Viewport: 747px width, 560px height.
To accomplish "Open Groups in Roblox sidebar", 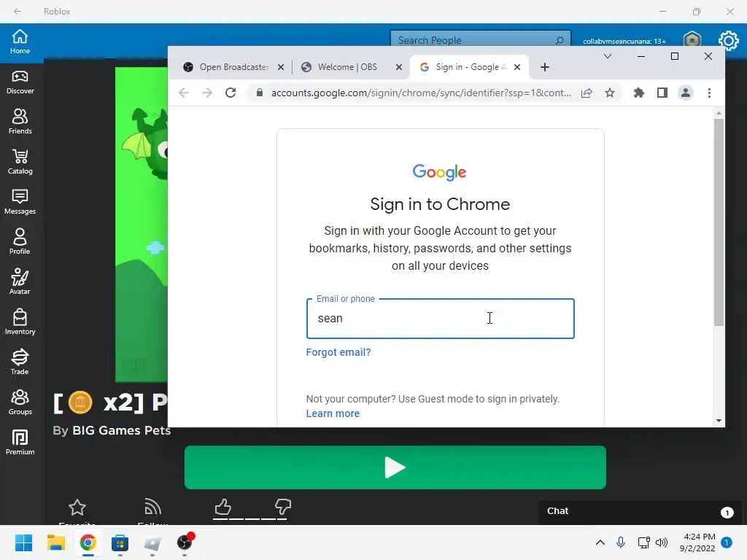I will pos(20,402).
